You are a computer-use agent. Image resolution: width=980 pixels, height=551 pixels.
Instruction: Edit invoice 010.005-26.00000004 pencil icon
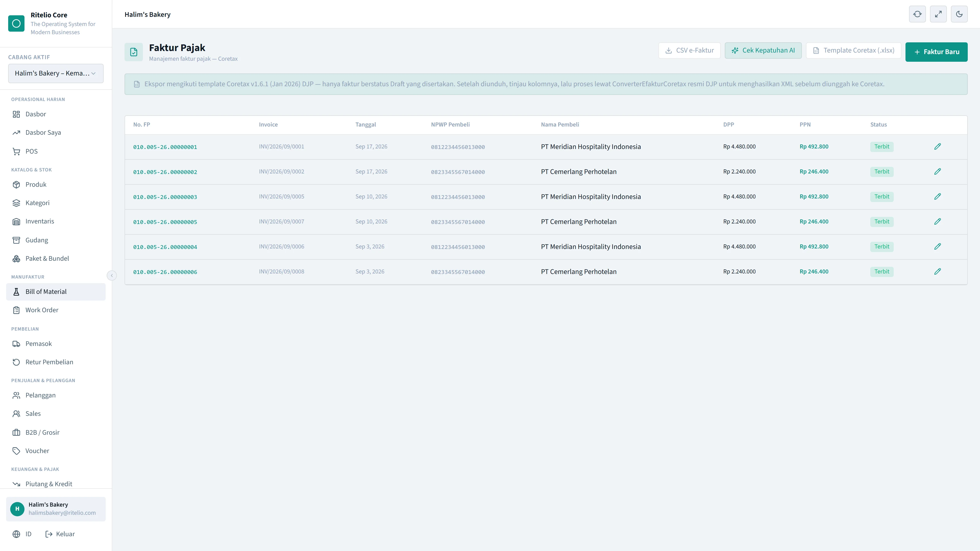click(x=937, y=247)
